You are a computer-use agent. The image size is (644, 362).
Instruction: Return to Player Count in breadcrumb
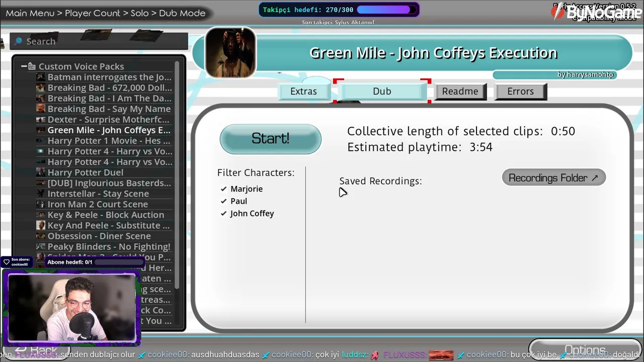click(x=93, y=13)
